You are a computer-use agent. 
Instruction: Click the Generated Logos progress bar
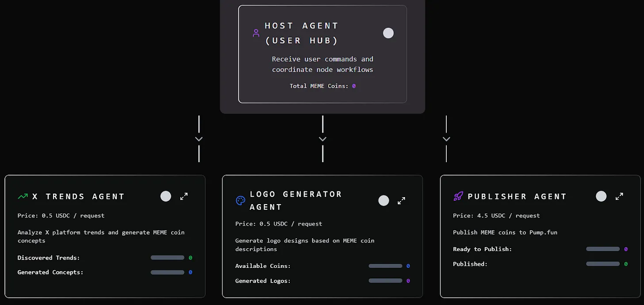(385, 281)
